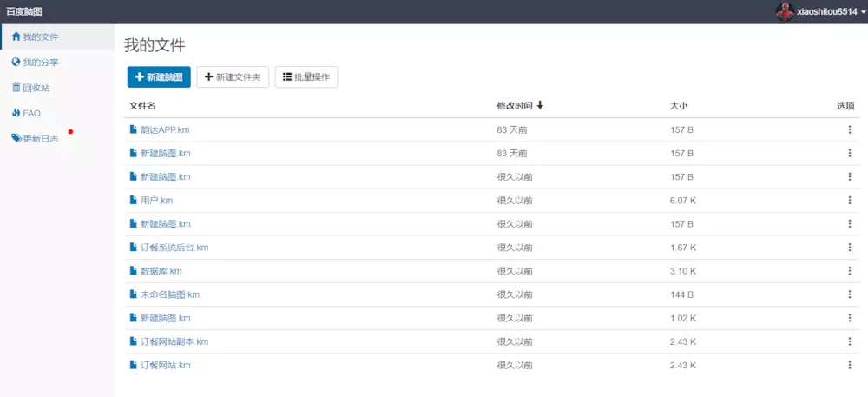The width and height of the screenshot is (868, 397).
Task: Open three-dot options for 数据库.km
Action: 850,271
